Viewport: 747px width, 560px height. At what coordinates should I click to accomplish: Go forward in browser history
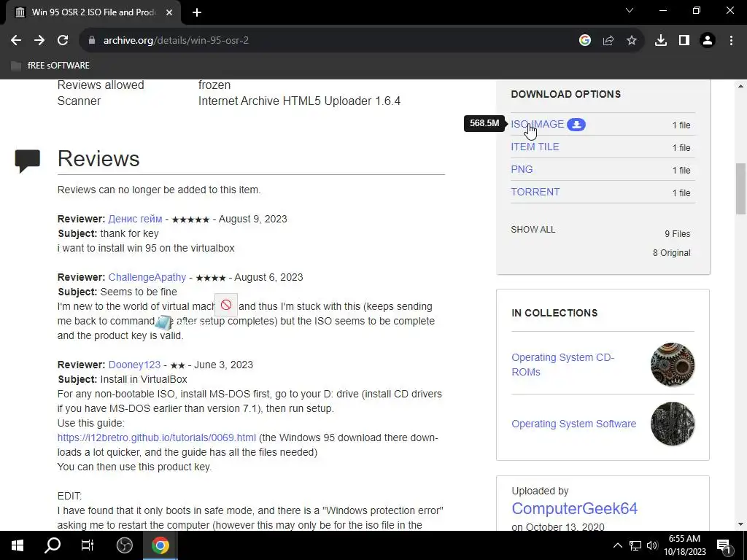pos(39,41)
